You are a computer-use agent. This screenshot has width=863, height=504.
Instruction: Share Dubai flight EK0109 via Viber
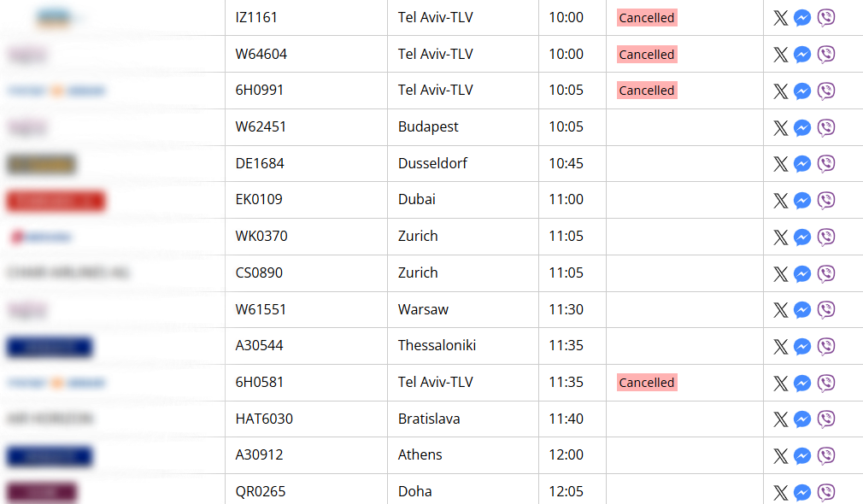tap(826, 200)
